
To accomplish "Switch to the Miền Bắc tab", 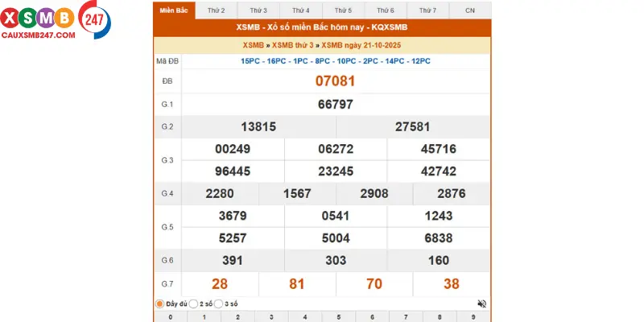I will click(174, 10).
